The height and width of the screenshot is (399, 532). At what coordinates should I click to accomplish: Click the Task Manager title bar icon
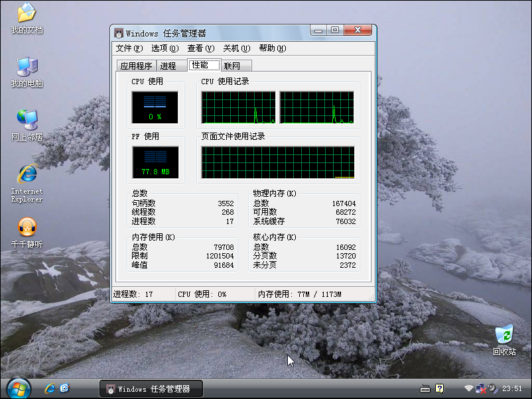[x=119, y=33]
